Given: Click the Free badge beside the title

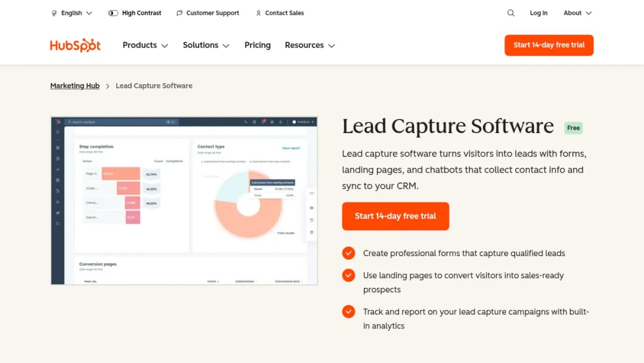Looking at the screenshot, I should [x=574, y=128].
